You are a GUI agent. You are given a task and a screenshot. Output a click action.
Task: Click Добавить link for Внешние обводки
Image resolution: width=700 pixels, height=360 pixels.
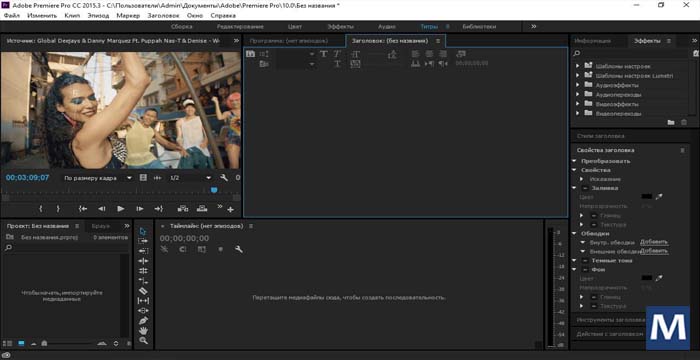pos(654,251)
